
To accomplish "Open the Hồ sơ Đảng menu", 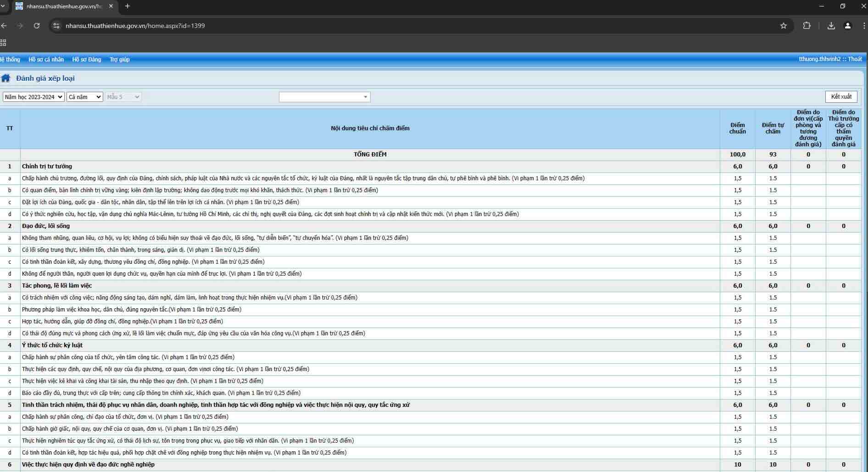I will 86,59.
